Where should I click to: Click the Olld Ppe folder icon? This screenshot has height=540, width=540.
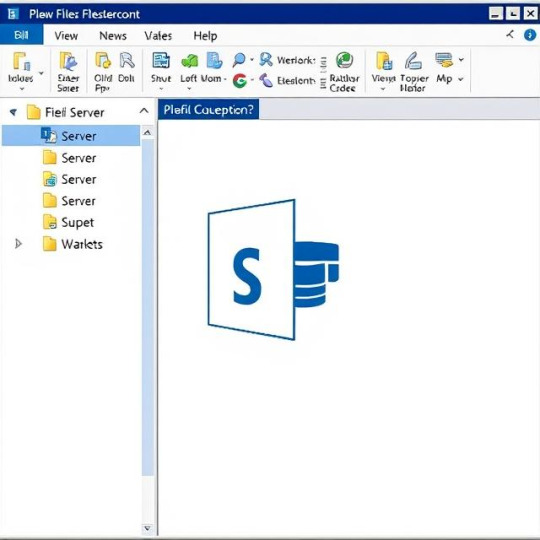coord(103,60)
